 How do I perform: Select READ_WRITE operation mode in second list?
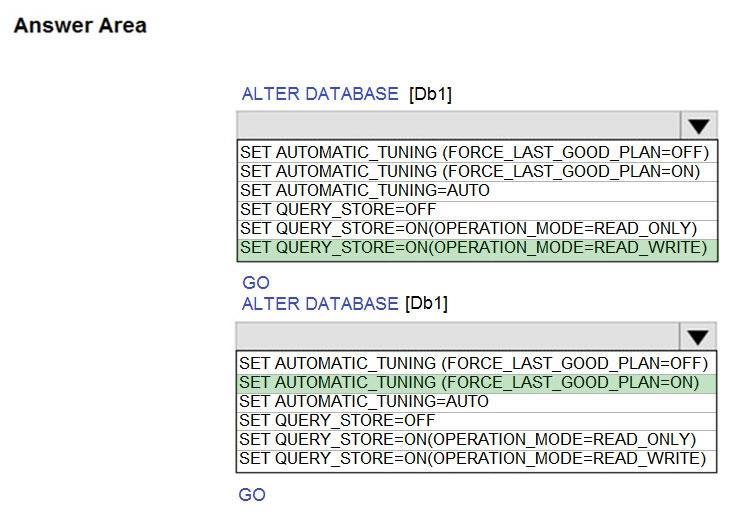[x=476, y=459]
